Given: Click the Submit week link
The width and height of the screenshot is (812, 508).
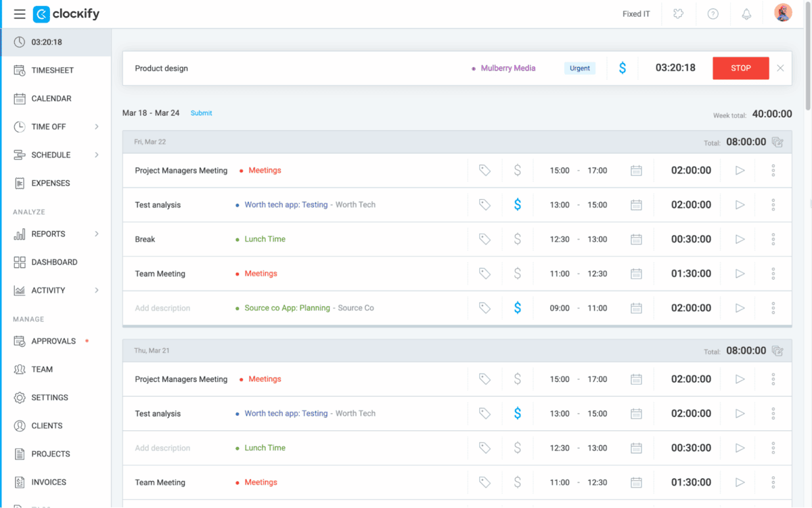Looking at the screenshot, I should point(201,113).
